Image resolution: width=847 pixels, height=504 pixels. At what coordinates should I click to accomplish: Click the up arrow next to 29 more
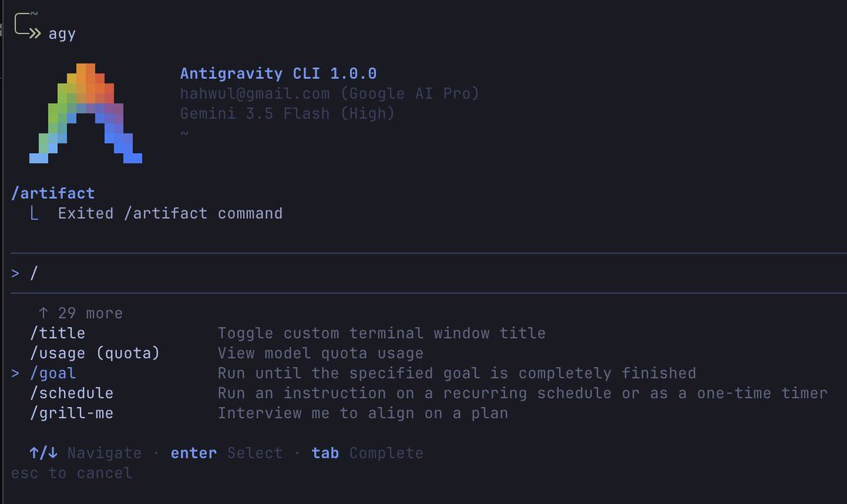pos(43,313)
